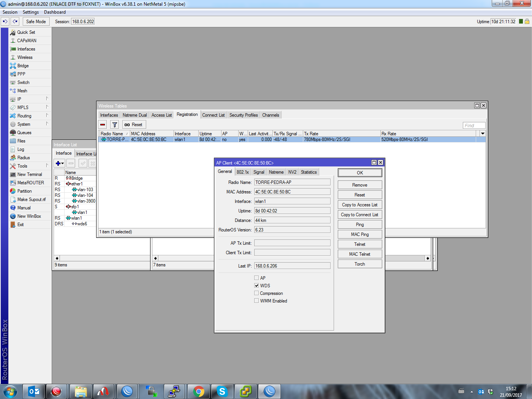Open Mesh in the sidebar
The height and width of the screenshot is (399, 532).
point(22,91)
